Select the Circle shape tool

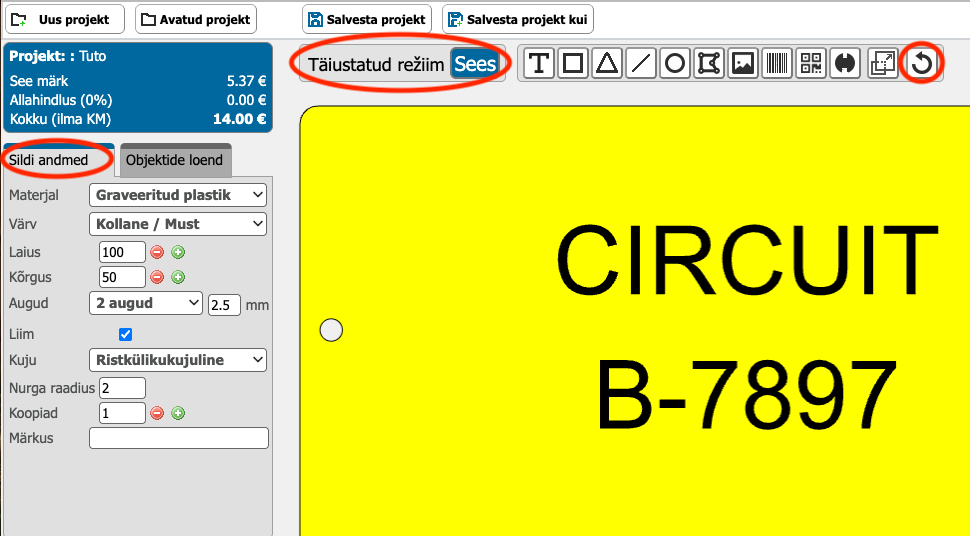[675, 63]
